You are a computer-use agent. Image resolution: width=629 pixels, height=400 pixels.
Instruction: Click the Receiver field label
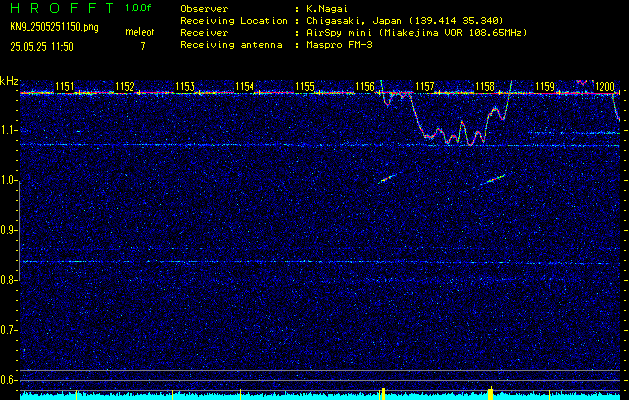coord(204,33)
